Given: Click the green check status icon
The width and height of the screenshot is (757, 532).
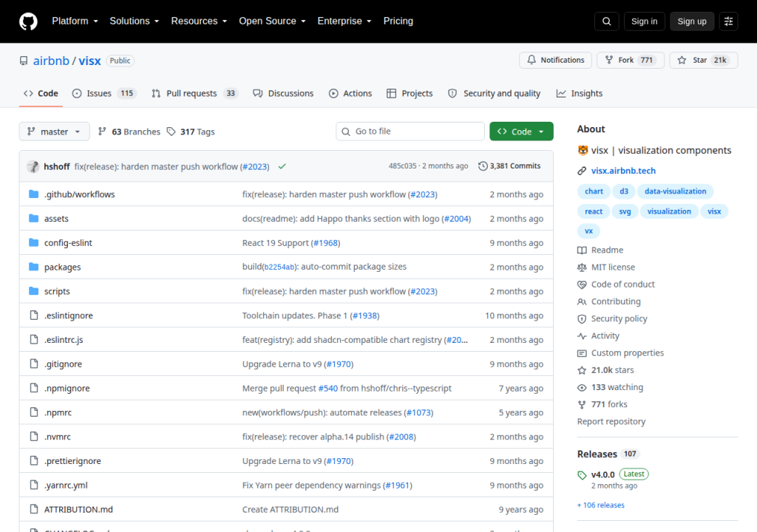Looking at the screenshot, I should point(282,166).
